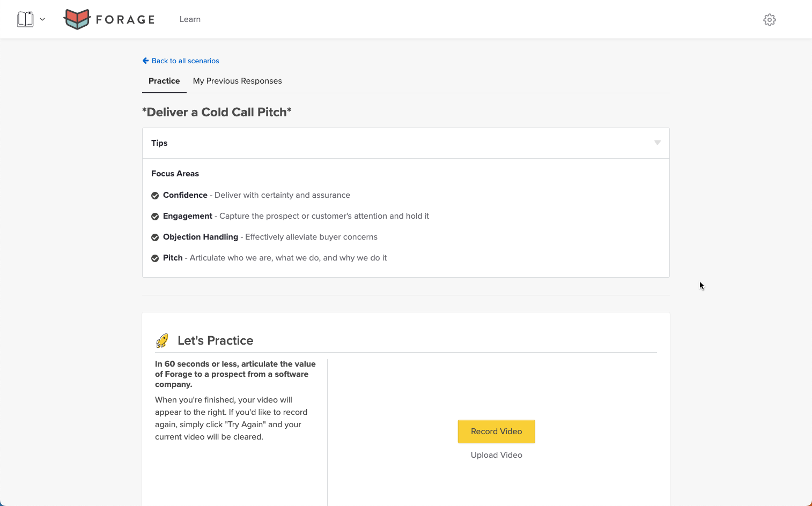The width and height of the screenshot is (812, 506).
Task: Go back to all scenarios
Action: pyautogui.click(x=185, y=61)
